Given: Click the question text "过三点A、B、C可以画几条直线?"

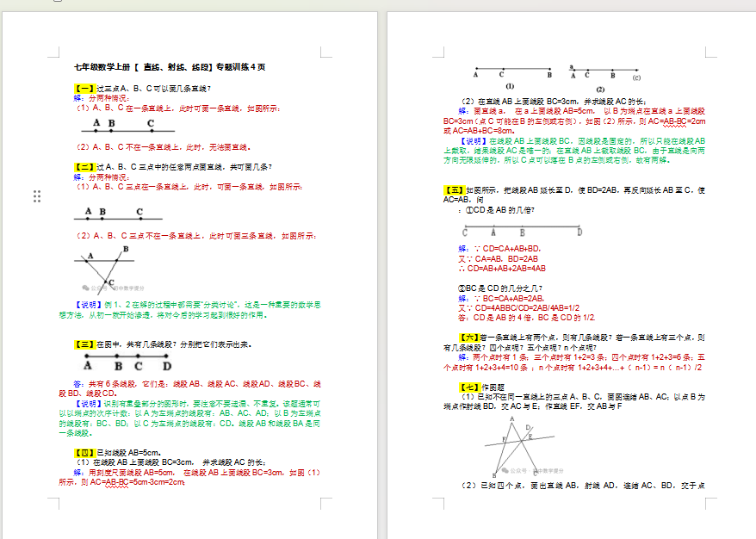Looking at the screenshot, I should coord(154,88).
